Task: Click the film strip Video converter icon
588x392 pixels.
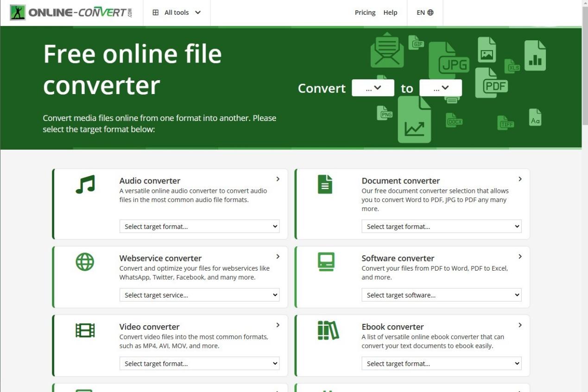Action: pyautogui.click(x=85, y=330)
